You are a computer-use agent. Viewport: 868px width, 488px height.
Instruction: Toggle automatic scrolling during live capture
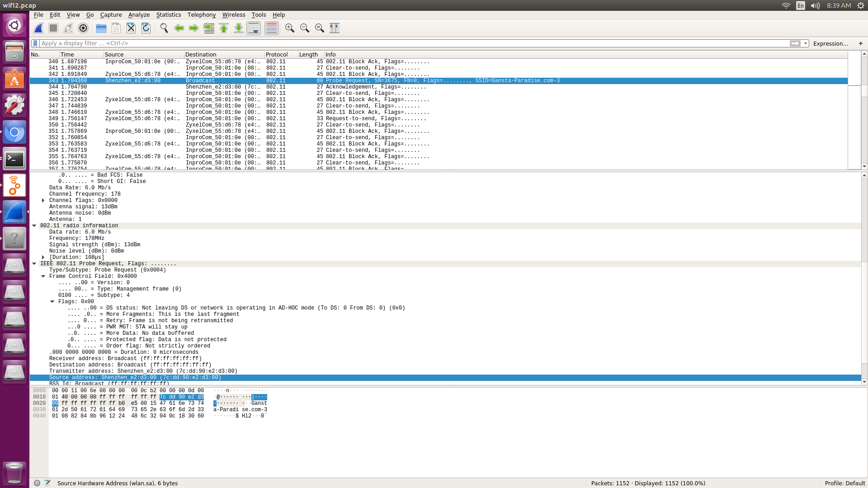pyautogui.click(x=254, y=28)
